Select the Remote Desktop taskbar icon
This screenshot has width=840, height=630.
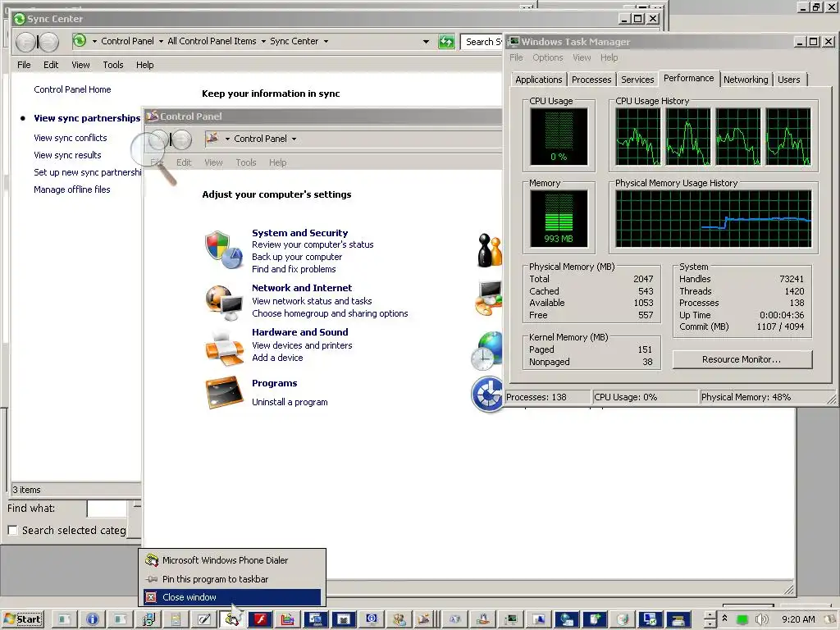pos(651,619)
